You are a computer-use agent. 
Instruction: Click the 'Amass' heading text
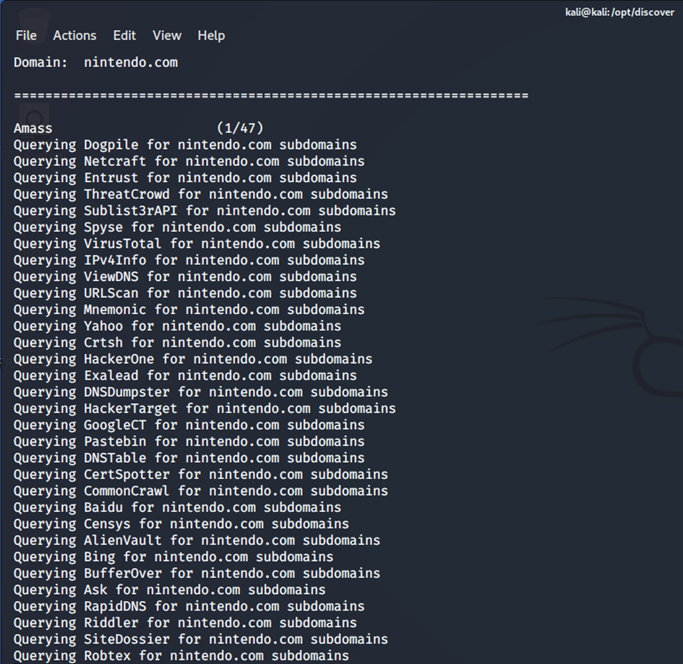[x=33, y=129]
